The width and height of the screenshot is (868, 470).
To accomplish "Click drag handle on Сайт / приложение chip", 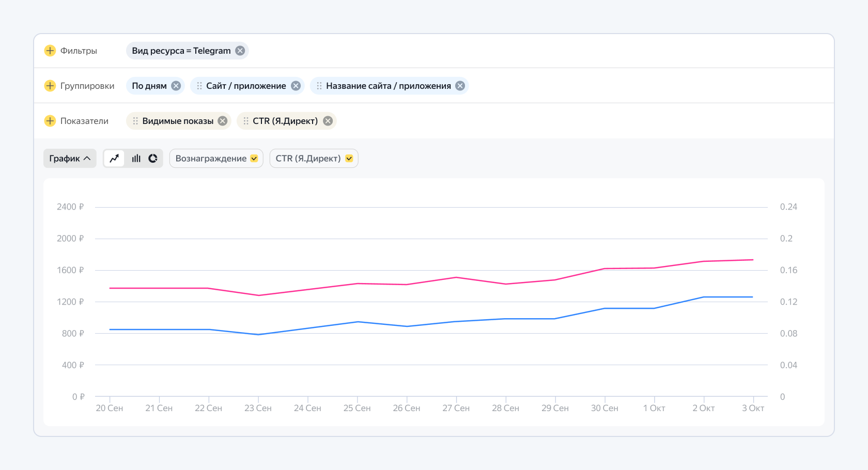I will [x=199, y=86].
